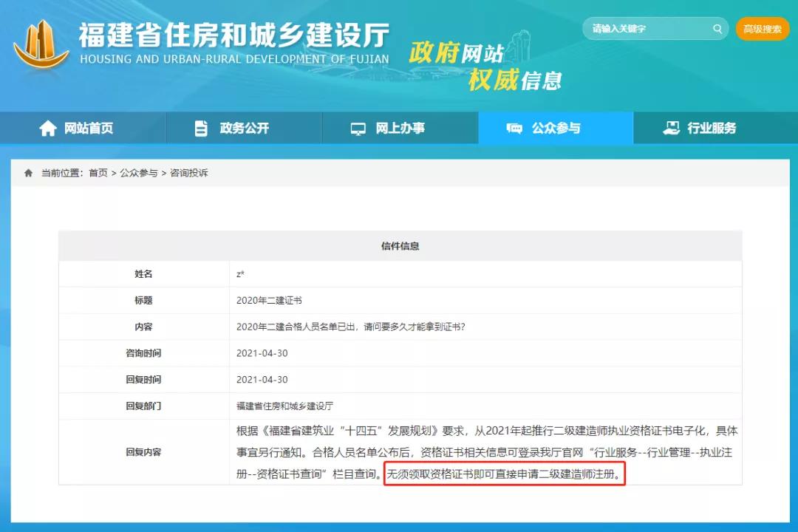
Task: Click the magnifier search icon
Action: (x=717, y=29)
